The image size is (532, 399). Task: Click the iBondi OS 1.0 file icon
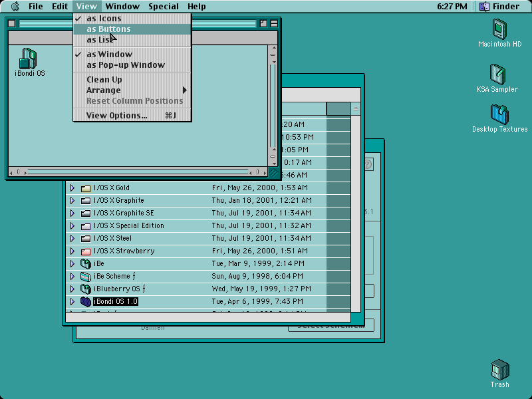click(x=86, y=301)
